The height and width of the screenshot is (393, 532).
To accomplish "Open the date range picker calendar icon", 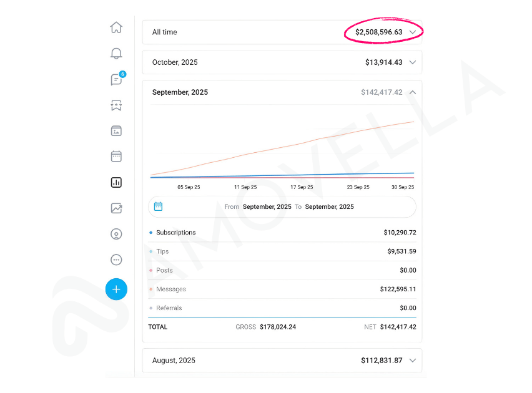I will pos(159,206).
